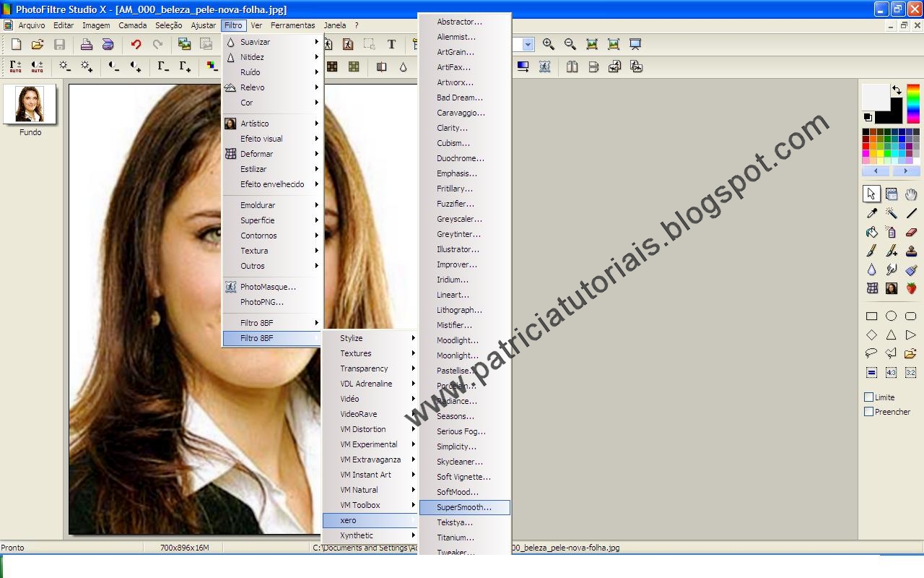Select the Fundo layer thumbnail
Image resolution: width=924 pixels, height=578 pixels.
click(30, 104)
